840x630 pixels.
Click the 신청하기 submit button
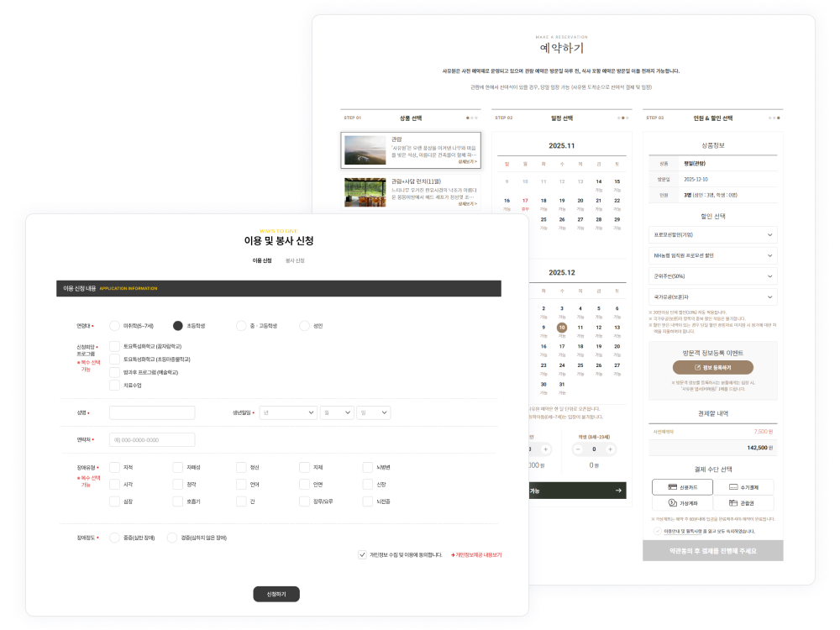click(276, 594)
